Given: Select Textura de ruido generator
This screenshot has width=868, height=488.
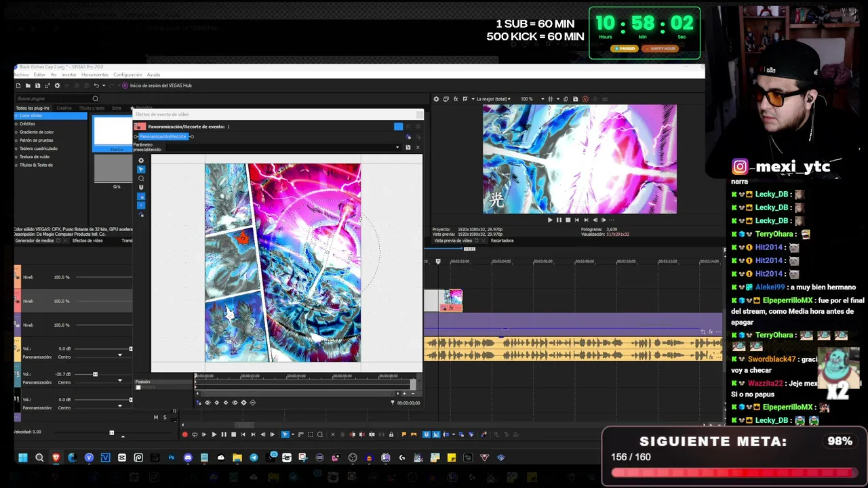Looking at the screenshot, I should coord(34,157).
